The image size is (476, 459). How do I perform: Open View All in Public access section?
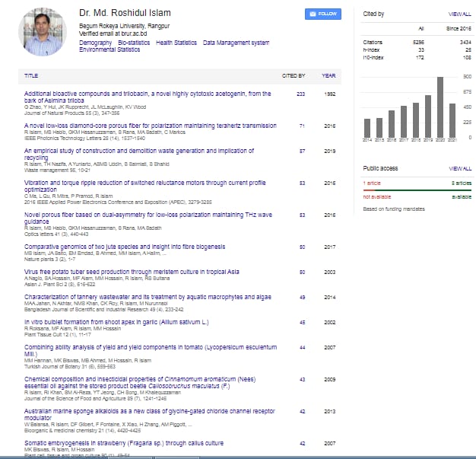[461, 167]
